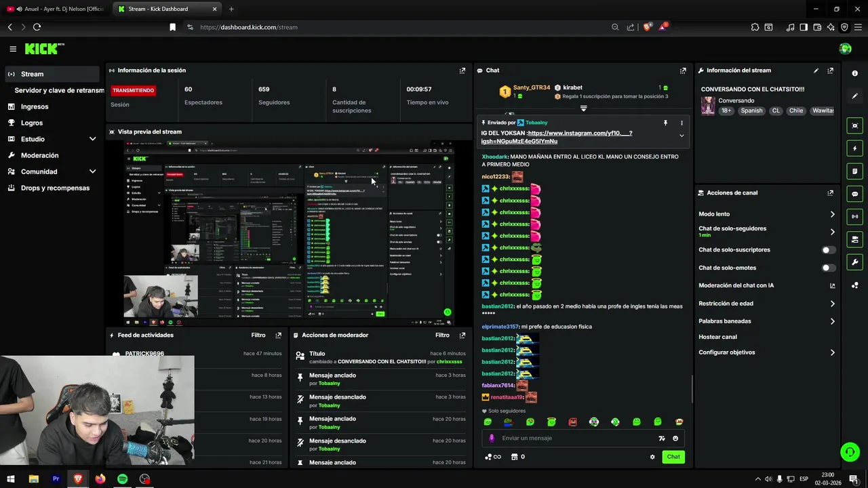Click the green Chat send button

pyautogui.click(x=673, y=457)
